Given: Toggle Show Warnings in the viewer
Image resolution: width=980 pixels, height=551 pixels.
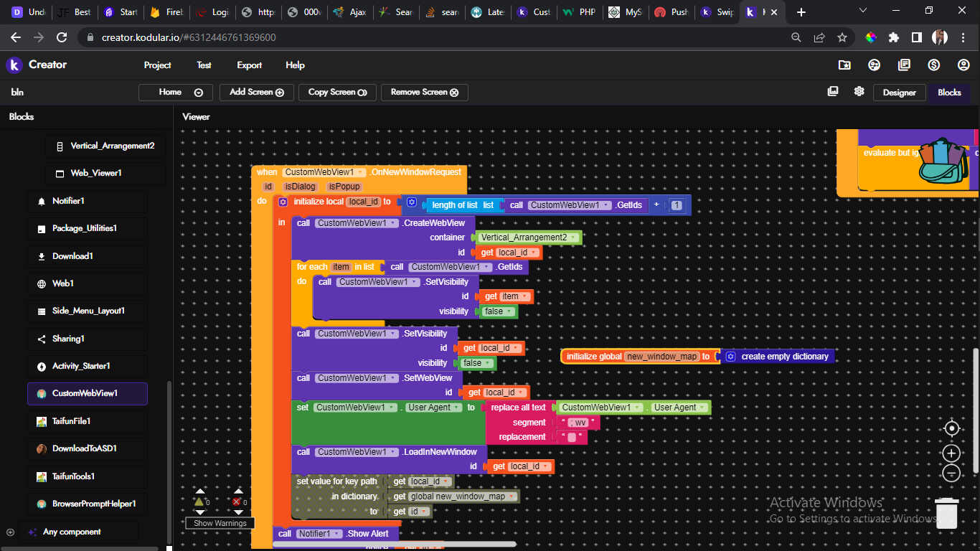Looking at the screenshot, I should coord(220,523).
